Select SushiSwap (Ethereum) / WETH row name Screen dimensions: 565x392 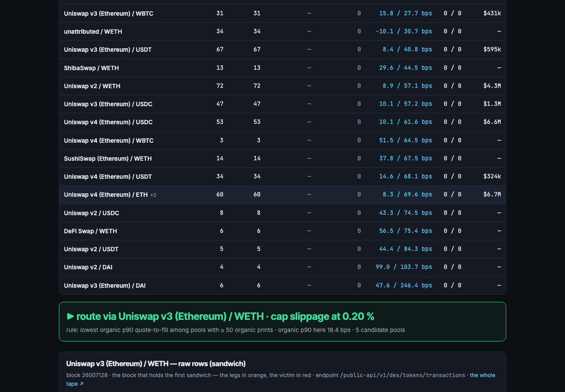pyautogui.click(x=108, y=159)
